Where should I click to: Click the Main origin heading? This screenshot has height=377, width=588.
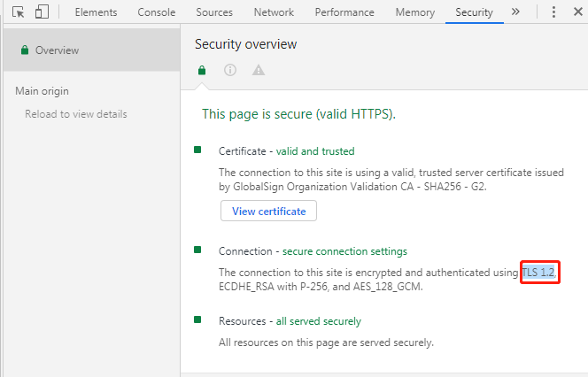(42, 91)
